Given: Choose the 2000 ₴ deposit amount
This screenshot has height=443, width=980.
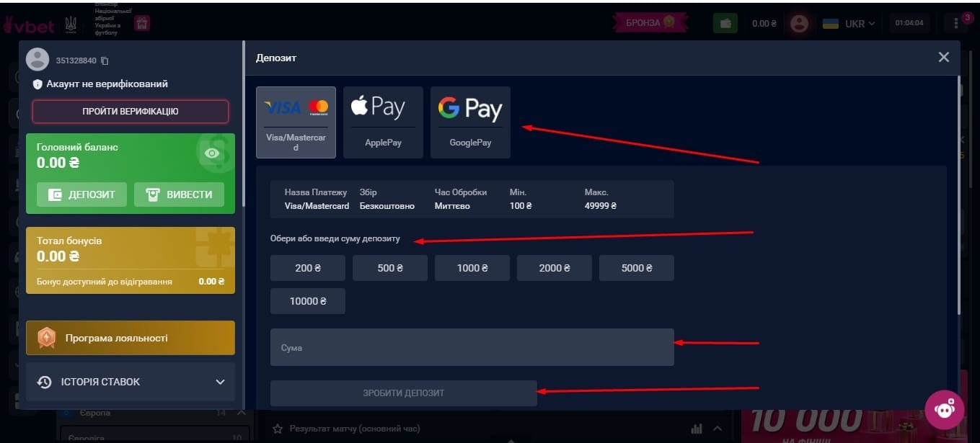Looking at the screenshot, I should 555,268.
